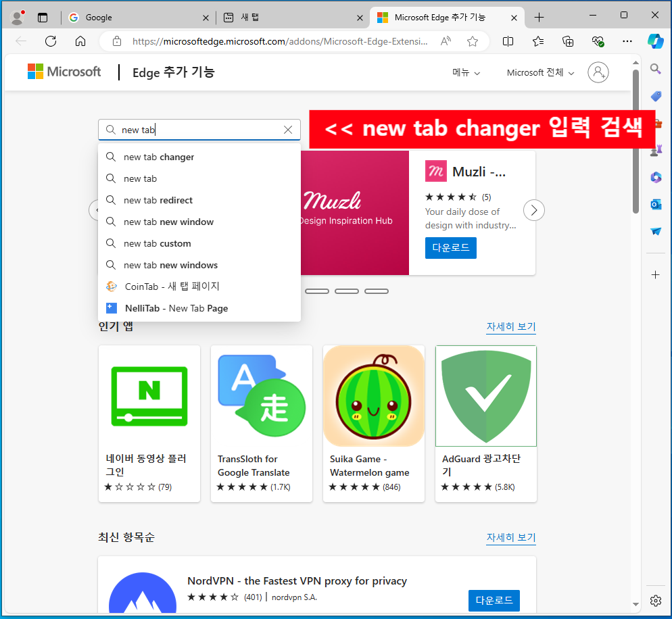672x619 pixels.
Task: Open Suika Game Watermelon game card
Action: (374, 424)
